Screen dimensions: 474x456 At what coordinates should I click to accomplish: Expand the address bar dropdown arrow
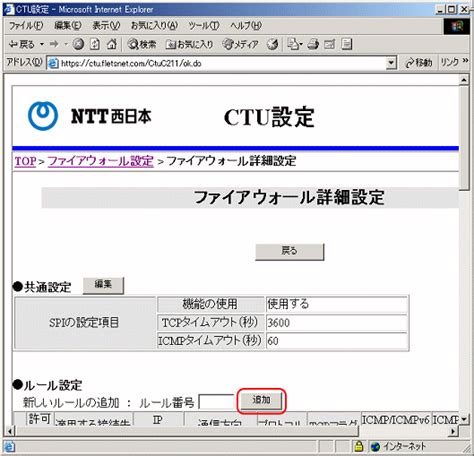coord(391,63)
